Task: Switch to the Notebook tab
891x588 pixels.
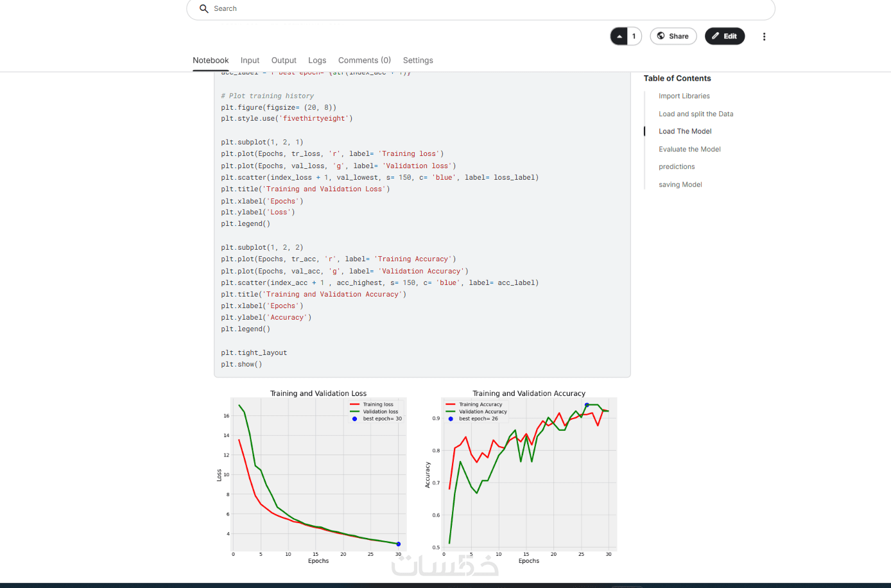Action: tap(211, 60)
